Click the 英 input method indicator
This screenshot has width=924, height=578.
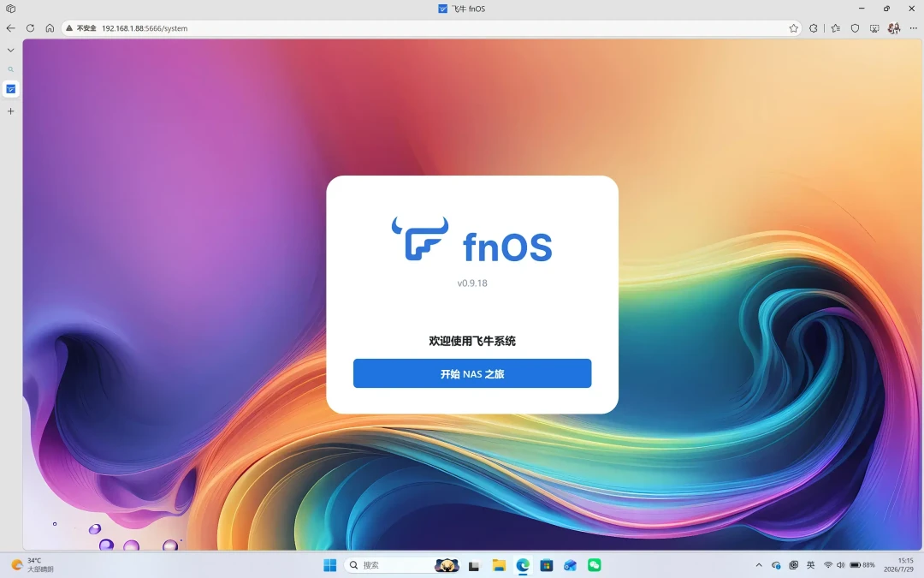coord(811,565)
